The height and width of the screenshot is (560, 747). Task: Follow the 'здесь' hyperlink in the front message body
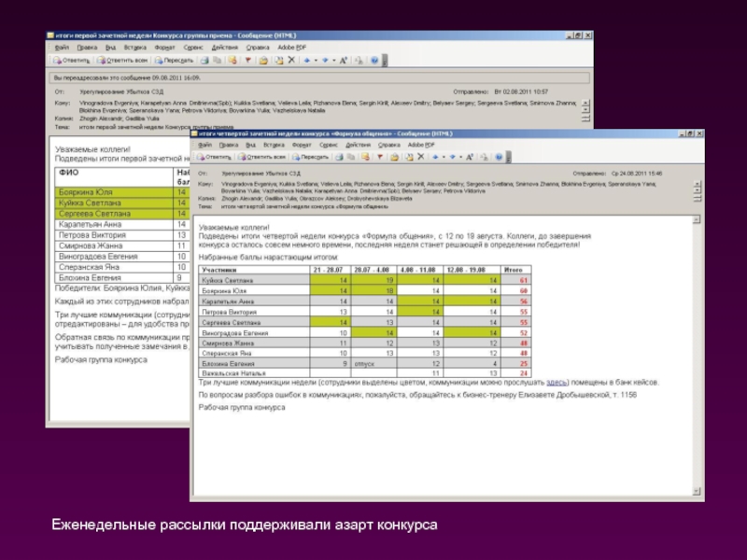coord(556,383)
